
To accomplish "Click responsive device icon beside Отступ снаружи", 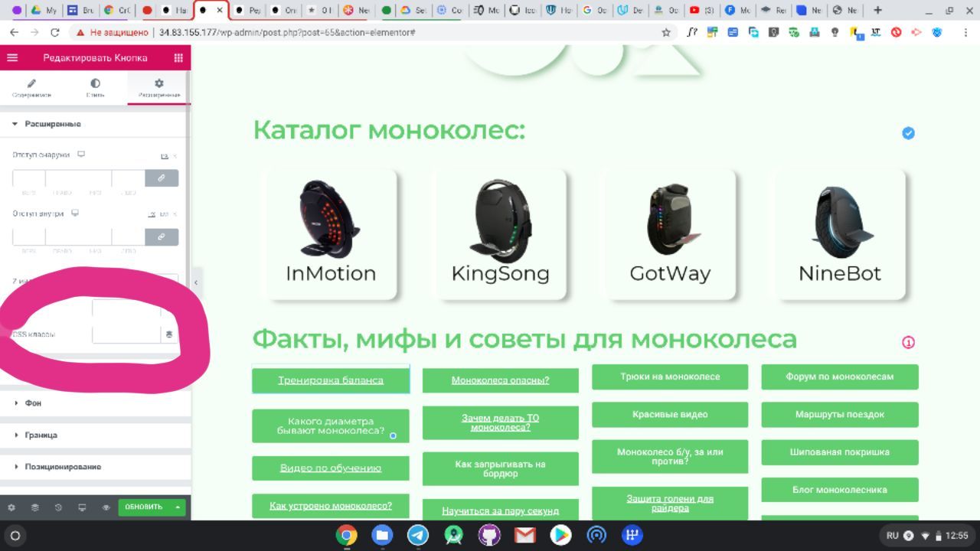I will (x=81, y=155).
